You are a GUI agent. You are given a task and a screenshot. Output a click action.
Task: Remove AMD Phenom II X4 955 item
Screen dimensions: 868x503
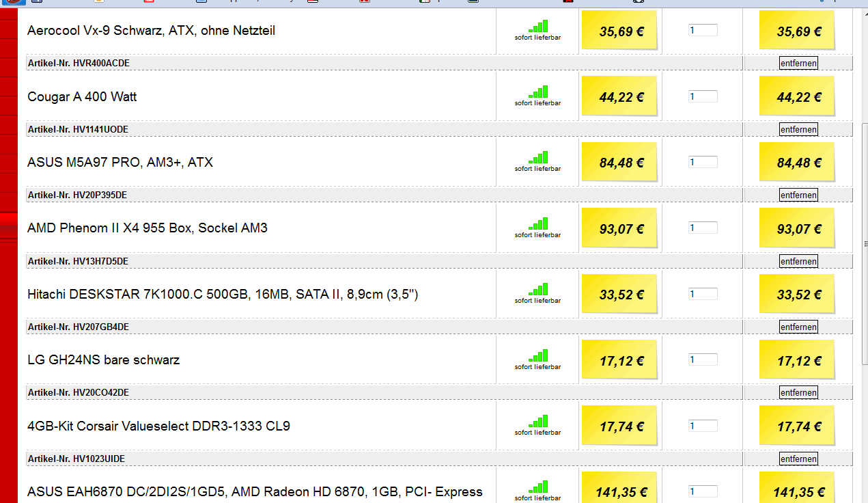pyautogui.click(x=798, y=261)
